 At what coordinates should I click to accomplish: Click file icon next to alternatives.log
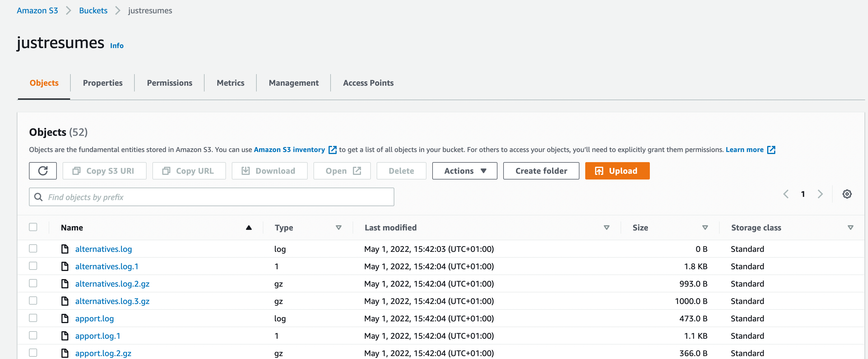[x=65, y=249]
